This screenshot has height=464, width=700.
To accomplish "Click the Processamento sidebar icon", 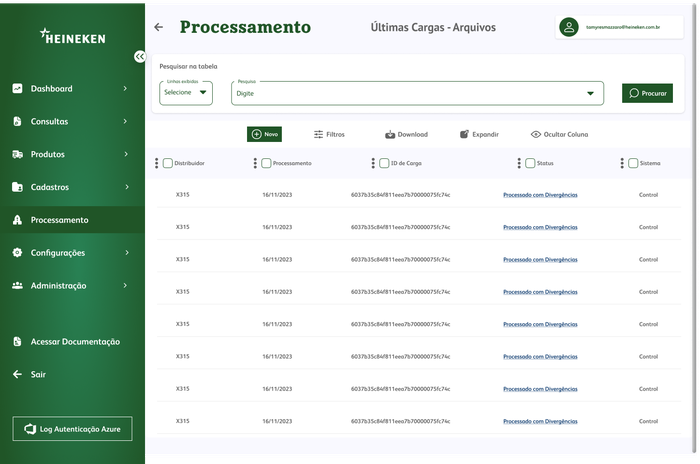I will coord(17,220).
